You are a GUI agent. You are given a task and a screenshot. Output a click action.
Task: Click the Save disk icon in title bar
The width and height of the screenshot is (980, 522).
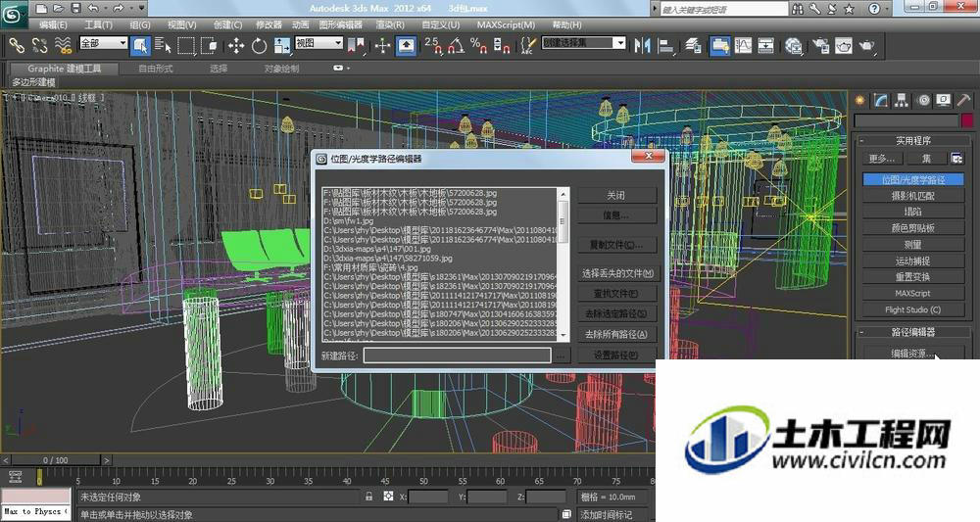tap(75, 9)
